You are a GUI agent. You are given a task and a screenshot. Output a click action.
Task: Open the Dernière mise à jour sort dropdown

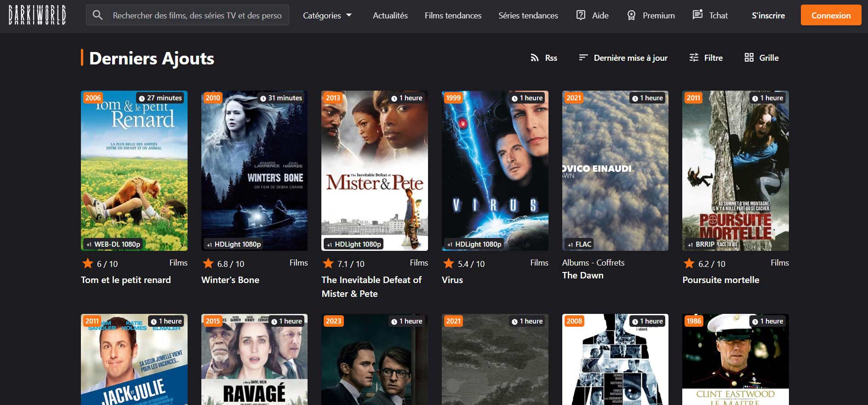pos(623,58)
